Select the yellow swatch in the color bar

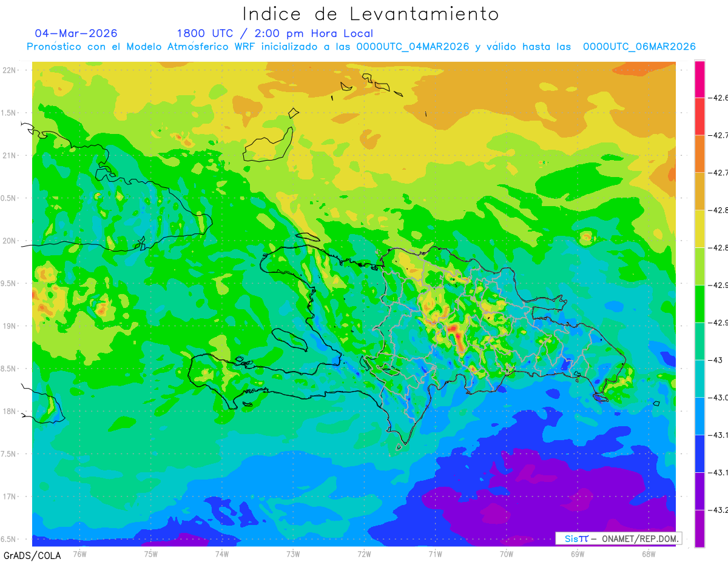click(699, 229)
